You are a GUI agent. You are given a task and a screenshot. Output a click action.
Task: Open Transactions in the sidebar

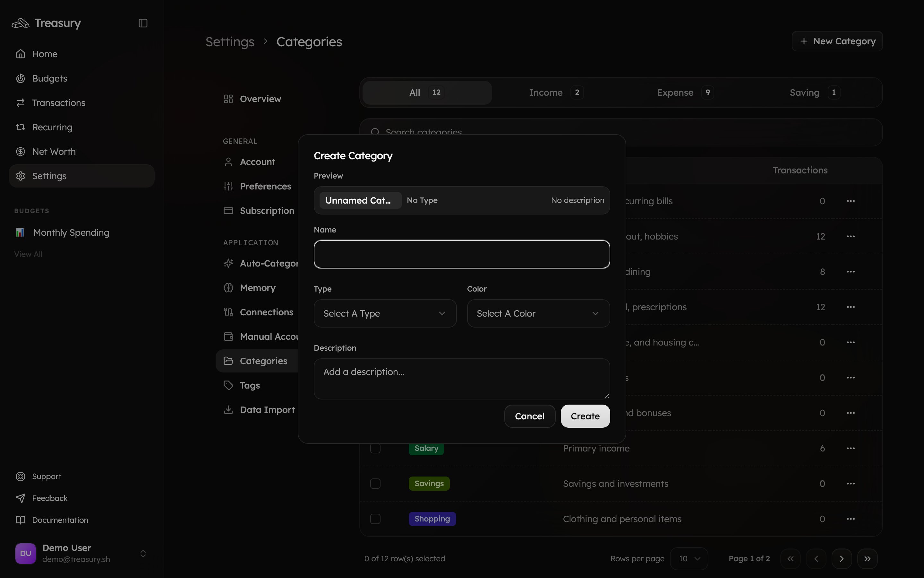click(82, 103)
